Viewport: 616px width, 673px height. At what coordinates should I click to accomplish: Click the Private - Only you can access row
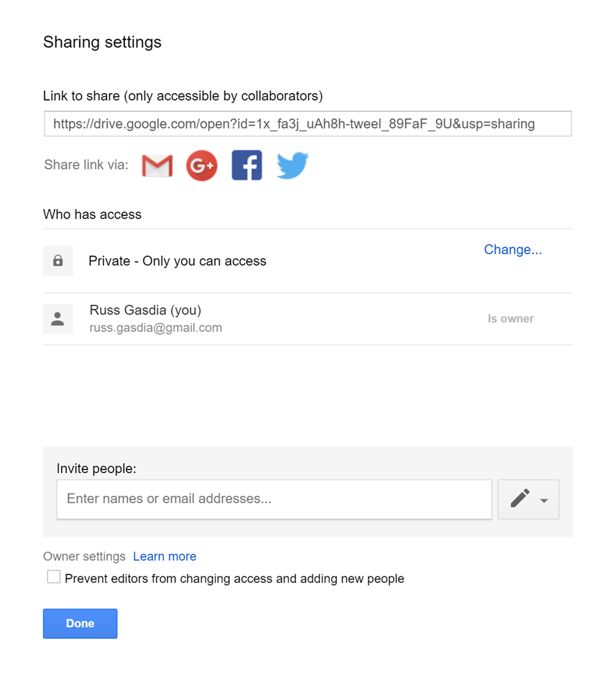[308, 261]
